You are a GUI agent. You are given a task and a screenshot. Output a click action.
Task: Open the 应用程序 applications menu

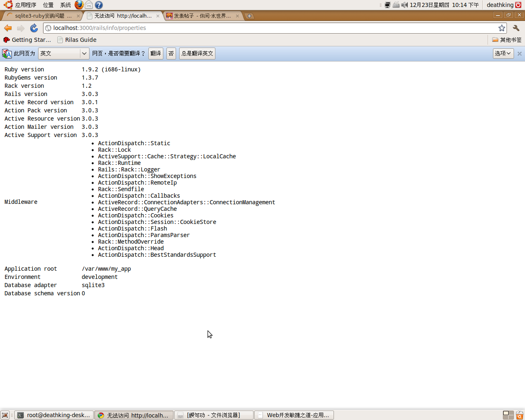[x=25, y=5]
